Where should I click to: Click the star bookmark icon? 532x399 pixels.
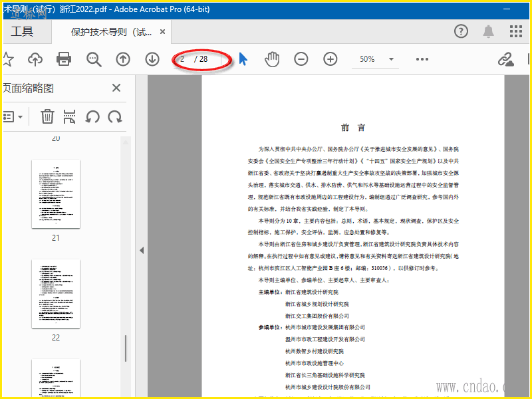(8, 59)
